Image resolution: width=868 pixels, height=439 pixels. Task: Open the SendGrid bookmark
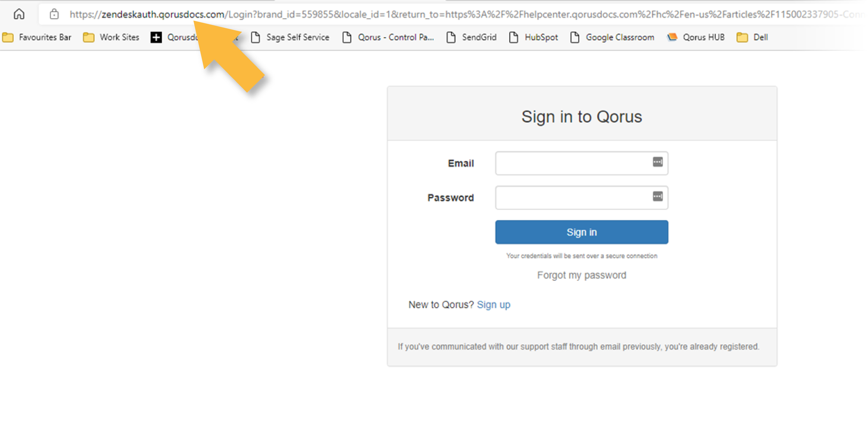tap(471, 37)
